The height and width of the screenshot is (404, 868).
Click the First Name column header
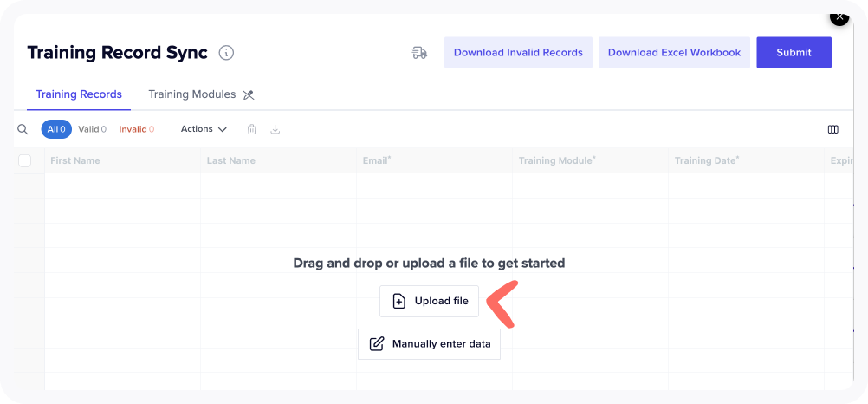(x=122, y=160)
